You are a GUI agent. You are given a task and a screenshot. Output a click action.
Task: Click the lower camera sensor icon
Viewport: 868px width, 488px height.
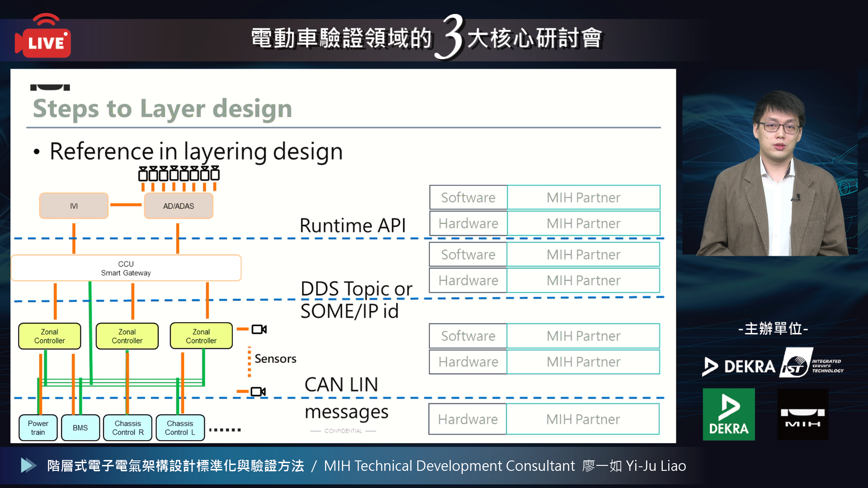click(258, 391)
